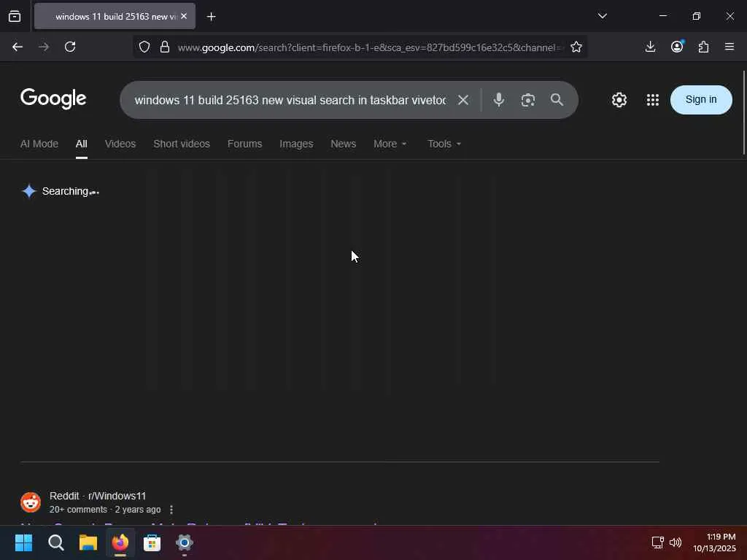
Task: Expand the Tools dropdown
Action: click(444, 144)
